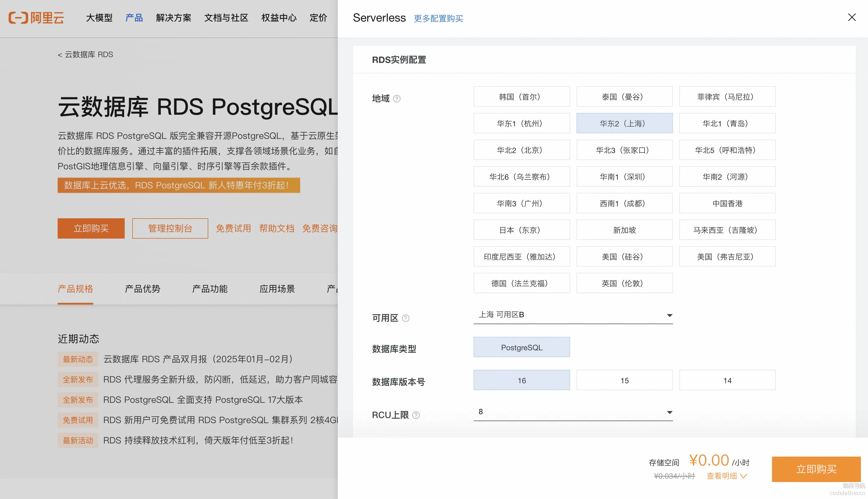The image size is (868, 499).
Task: Pick region 德国（法兰克福）
Action: point(521,284)
